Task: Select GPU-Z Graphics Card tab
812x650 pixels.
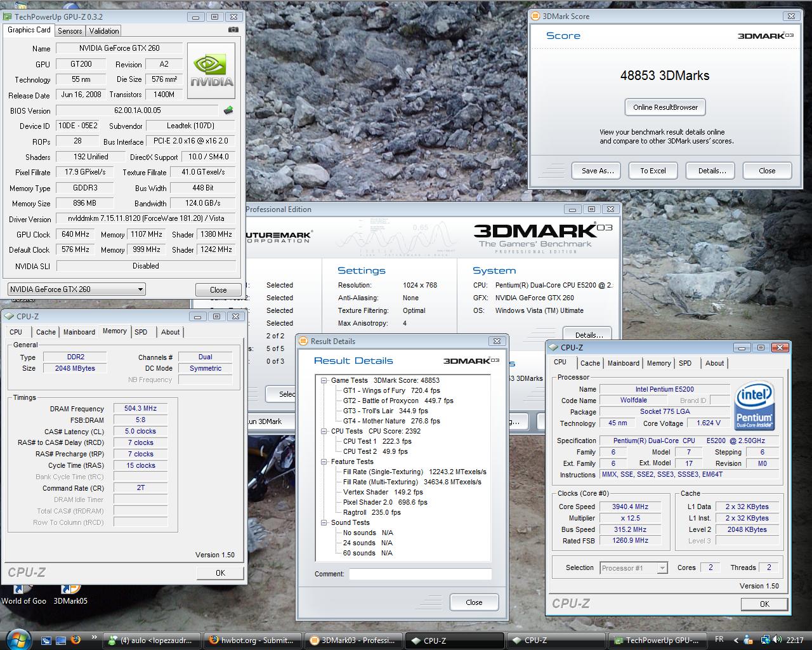Action: 29,30
